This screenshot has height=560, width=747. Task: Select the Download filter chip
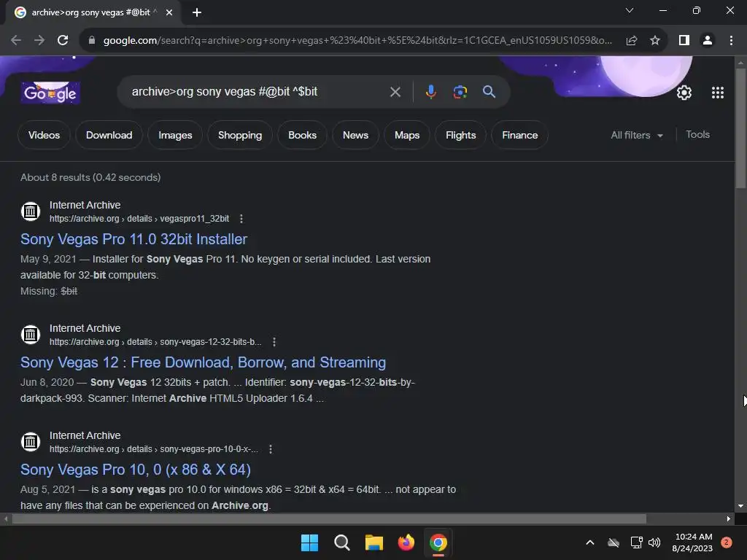point(109,135)
